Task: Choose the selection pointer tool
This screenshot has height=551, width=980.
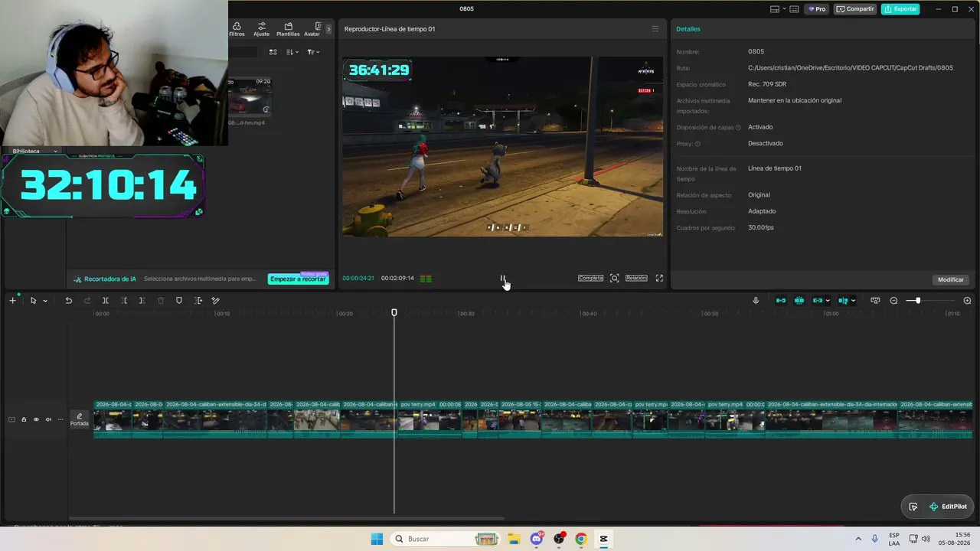Action: click(x=33, y=301)
